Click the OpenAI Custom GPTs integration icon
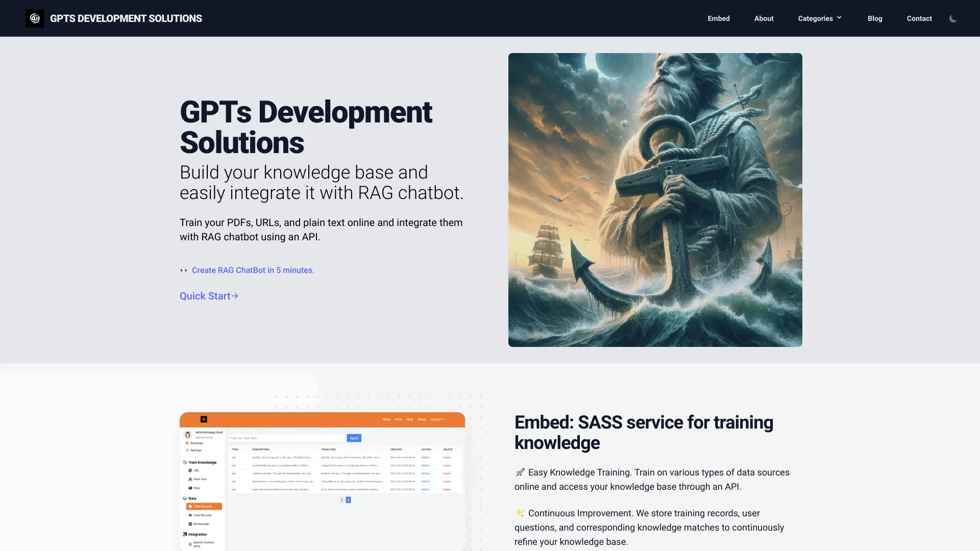This screenshot has height=551, width=980. tap(190, 544)
